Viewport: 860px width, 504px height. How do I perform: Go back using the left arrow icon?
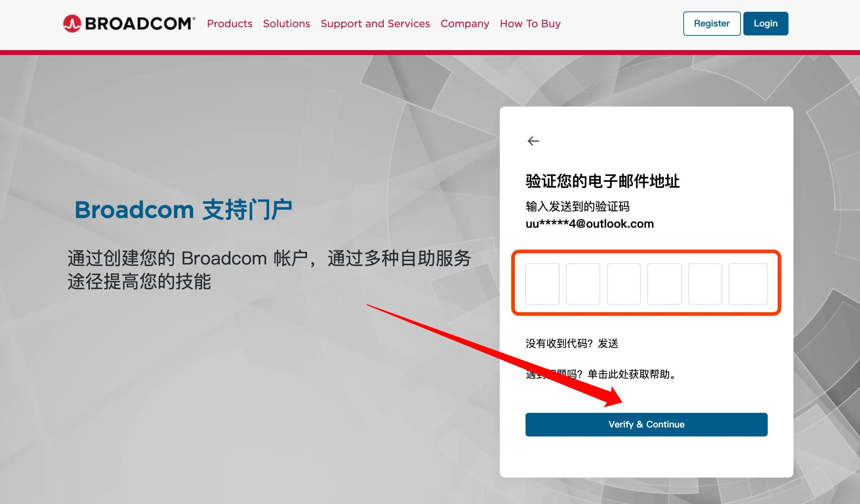coord(533,141)
